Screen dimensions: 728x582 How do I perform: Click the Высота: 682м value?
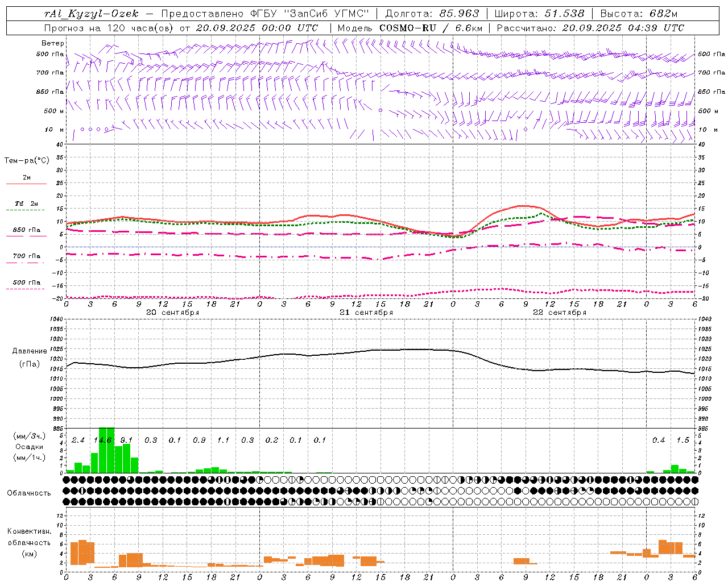(639, 14)
